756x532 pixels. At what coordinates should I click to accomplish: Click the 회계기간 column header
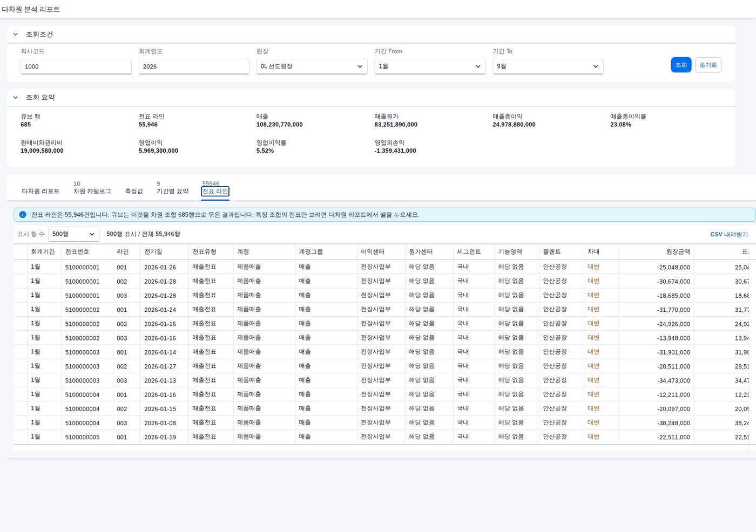pos(43,252)
